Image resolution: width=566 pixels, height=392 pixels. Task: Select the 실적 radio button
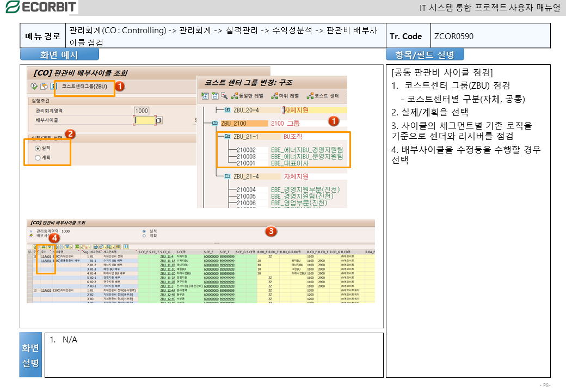tap(38, 148)
